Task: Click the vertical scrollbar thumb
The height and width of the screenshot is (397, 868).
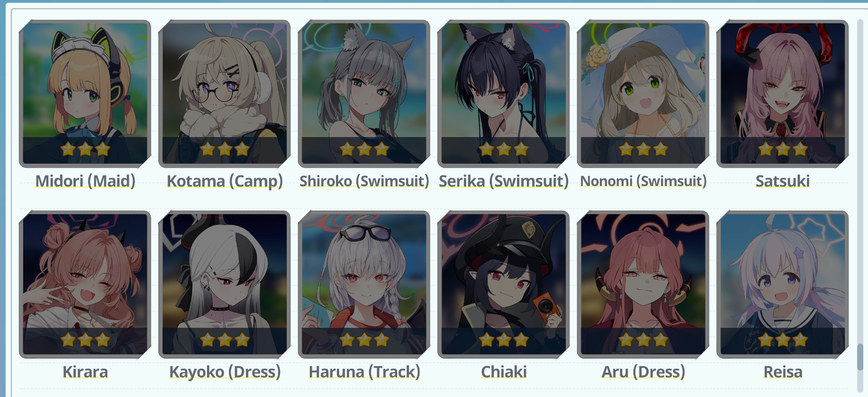Action: point(860,357)
